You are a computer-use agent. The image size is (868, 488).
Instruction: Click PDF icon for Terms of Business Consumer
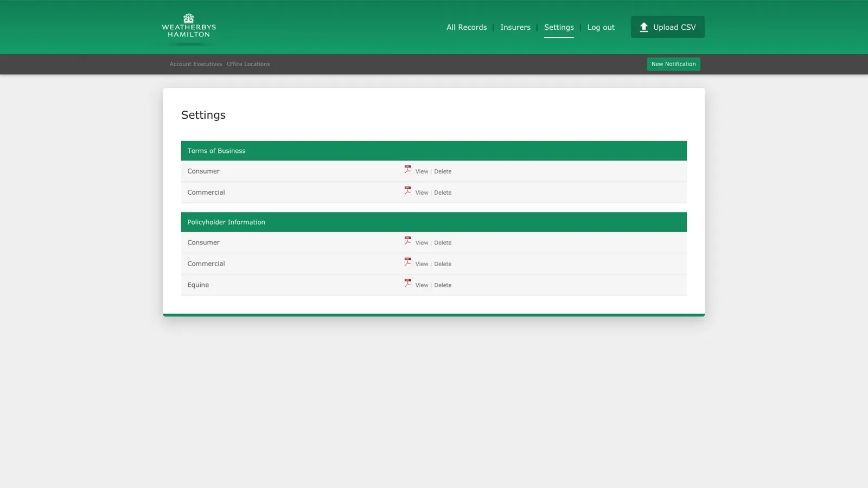(408, 170)
